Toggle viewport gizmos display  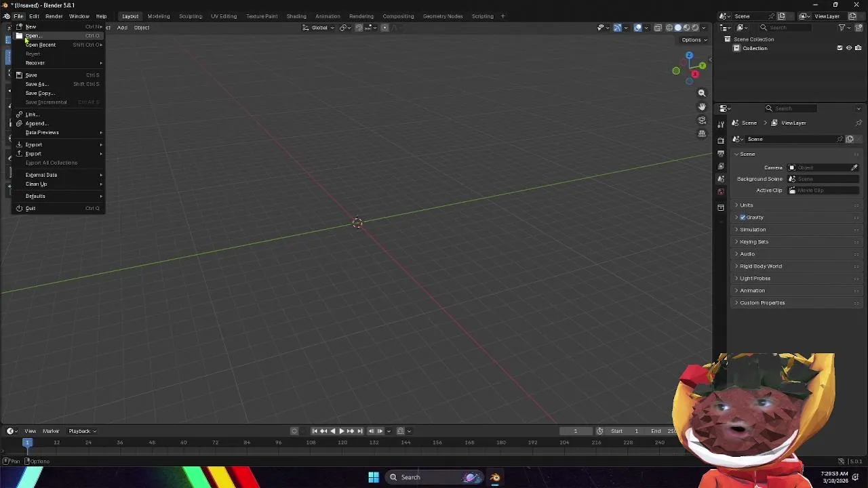tap(617, 28)
